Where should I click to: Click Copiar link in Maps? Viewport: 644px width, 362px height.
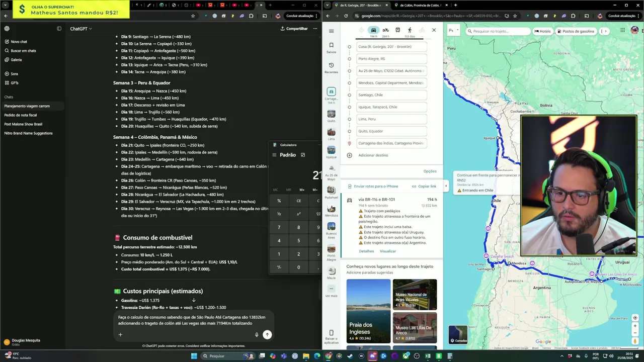[x=424, y=187]
